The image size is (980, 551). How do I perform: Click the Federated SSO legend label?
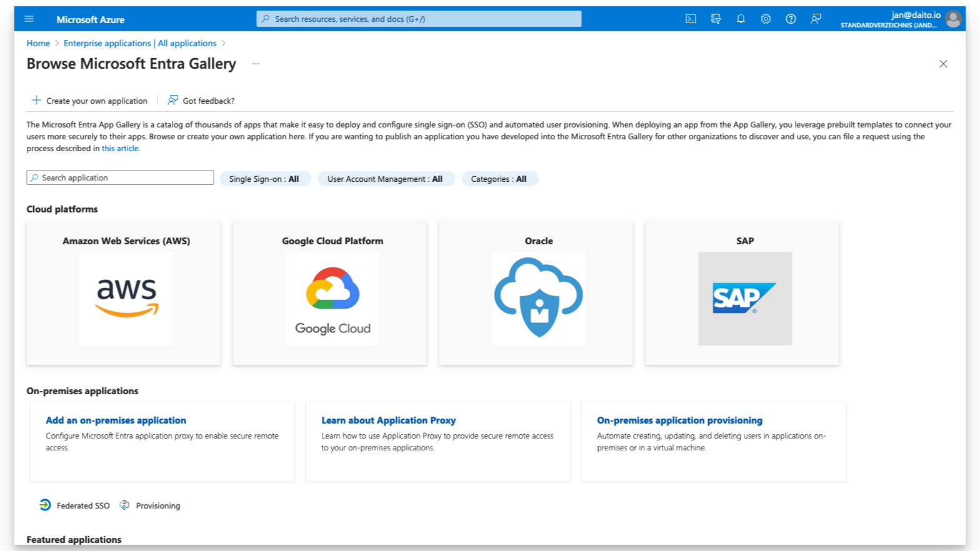tap(83, 506)
